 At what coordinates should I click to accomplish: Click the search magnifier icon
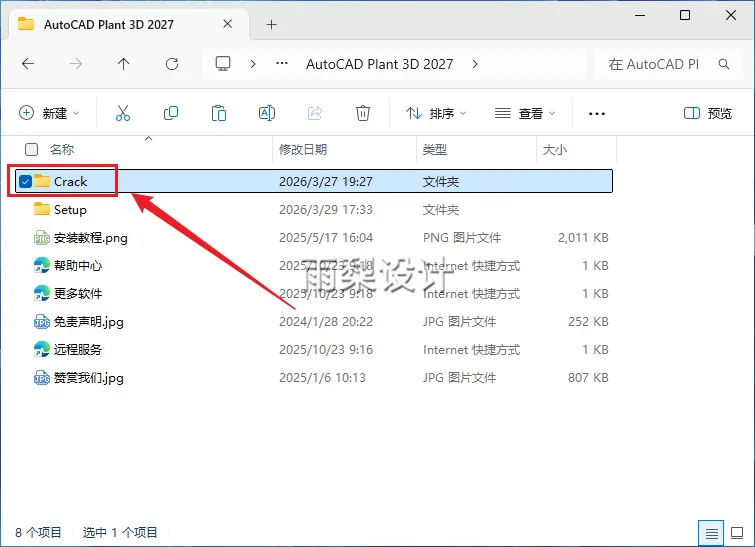724,64
